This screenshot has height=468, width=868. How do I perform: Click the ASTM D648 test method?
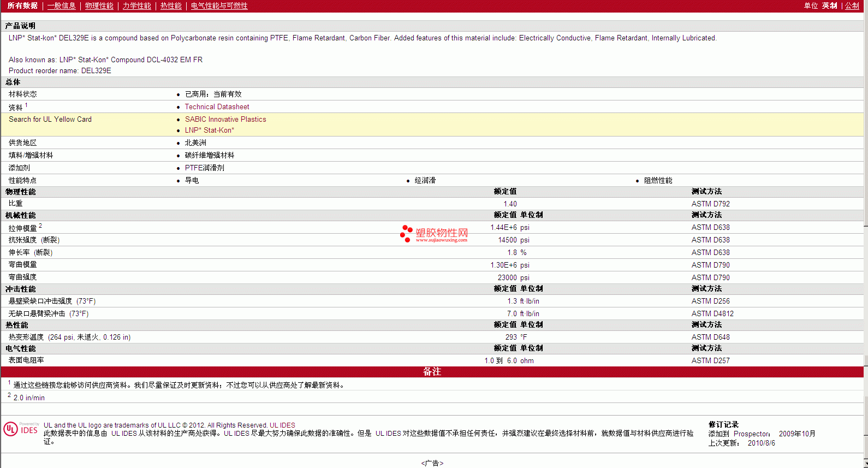[x=710, y=337]
